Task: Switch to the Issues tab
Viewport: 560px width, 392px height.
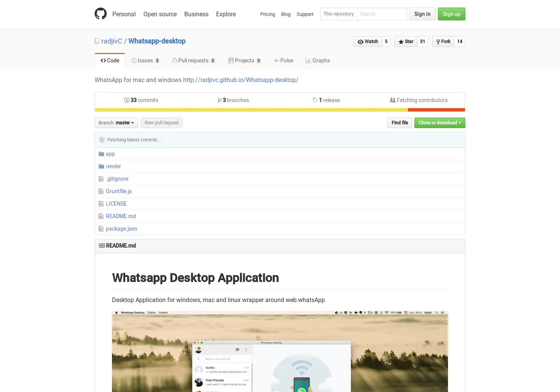Action: point(145,60)
